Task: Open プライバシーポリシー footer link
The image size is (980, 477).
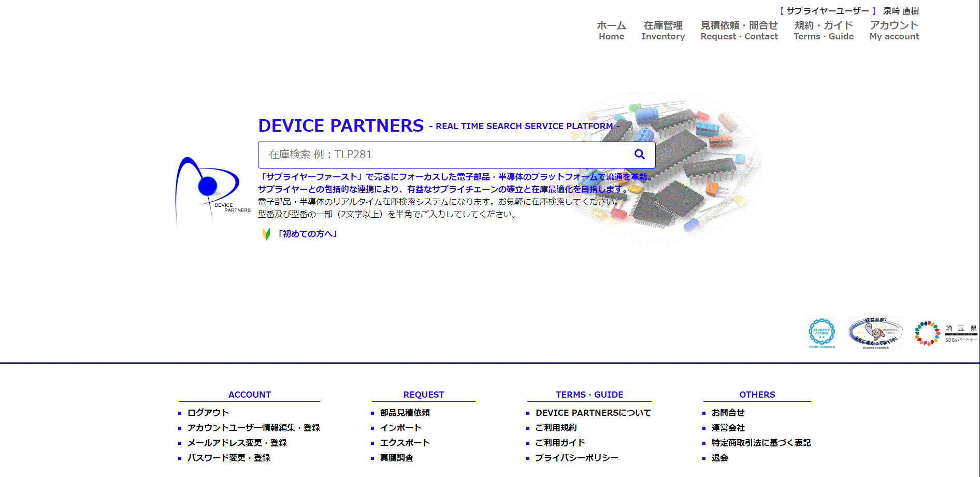Action: click(577, 458)
